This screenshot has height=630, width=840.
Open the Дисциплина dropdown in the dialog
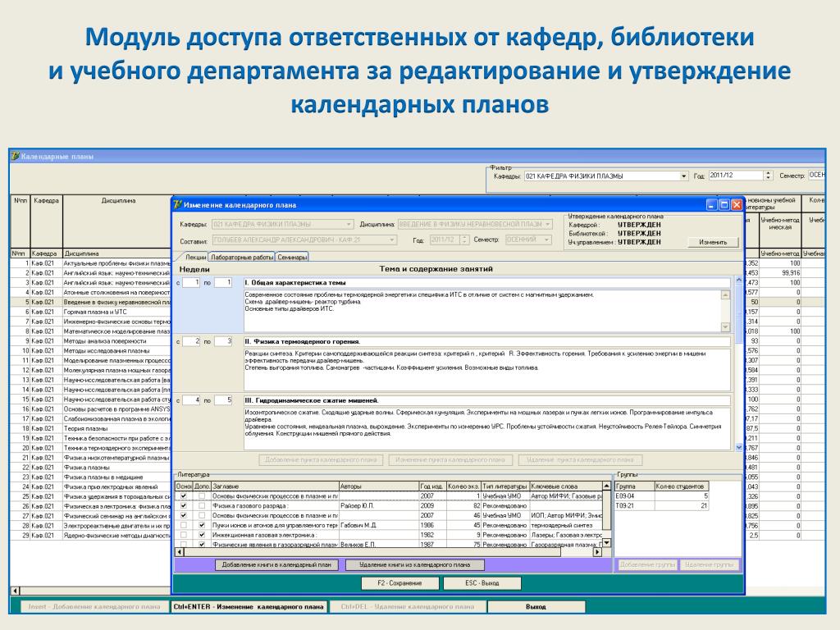547,224
